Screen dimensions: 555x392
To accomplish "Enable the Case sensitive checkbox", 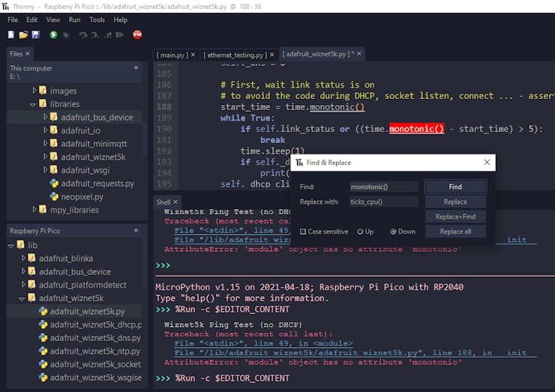I will pyautogui.click(x=303, y=232).
